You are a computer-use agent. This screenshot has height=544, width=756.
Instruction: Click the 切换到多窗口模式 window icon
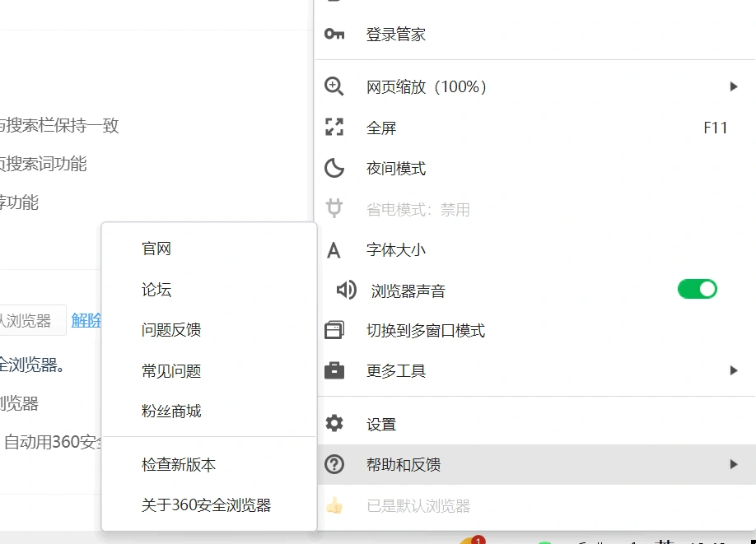tap(334, 329)
